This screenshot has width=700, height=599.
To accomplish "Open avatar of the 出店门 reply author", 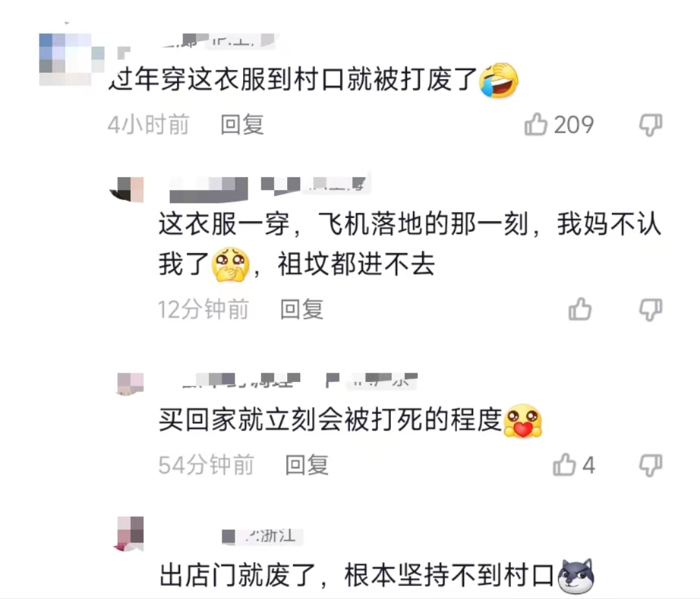I will (x=130, y=534).
